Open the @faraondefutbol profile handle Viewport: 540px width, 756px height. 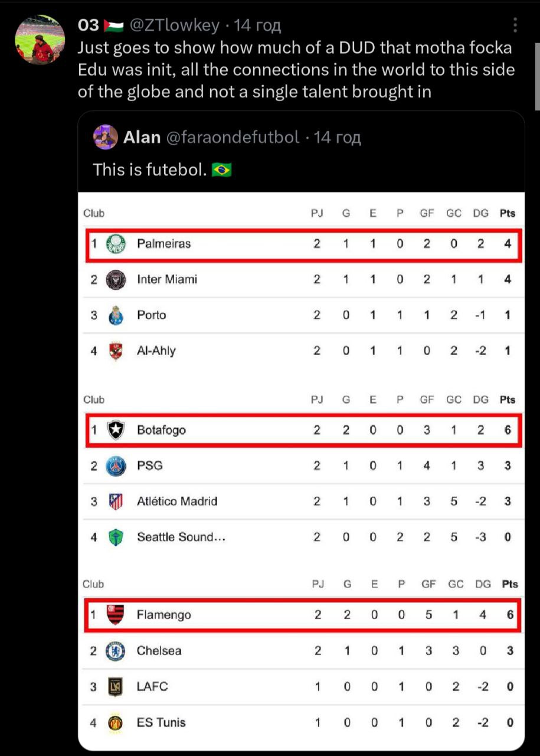click(233, 138)
